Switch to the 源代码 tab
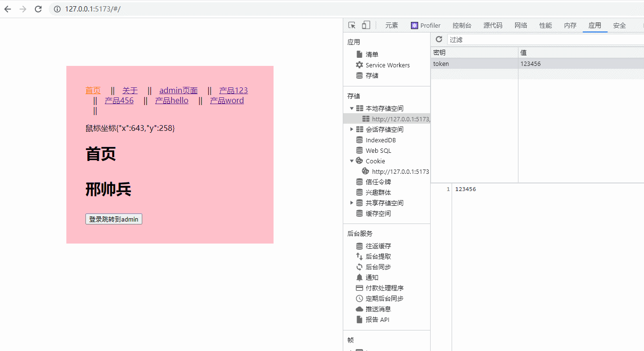 click(493, 26)
